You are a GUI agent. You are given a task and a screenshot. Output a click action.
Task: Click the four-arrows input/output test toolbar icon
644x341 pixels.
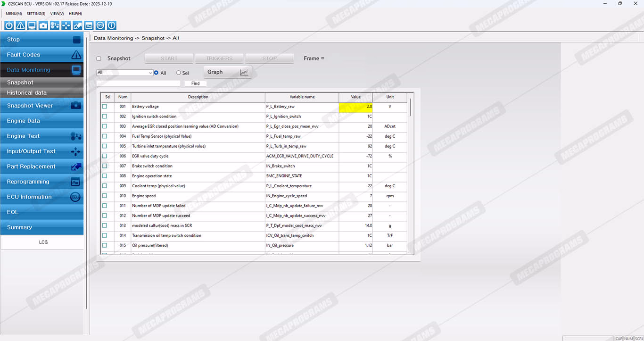[66, 25]
